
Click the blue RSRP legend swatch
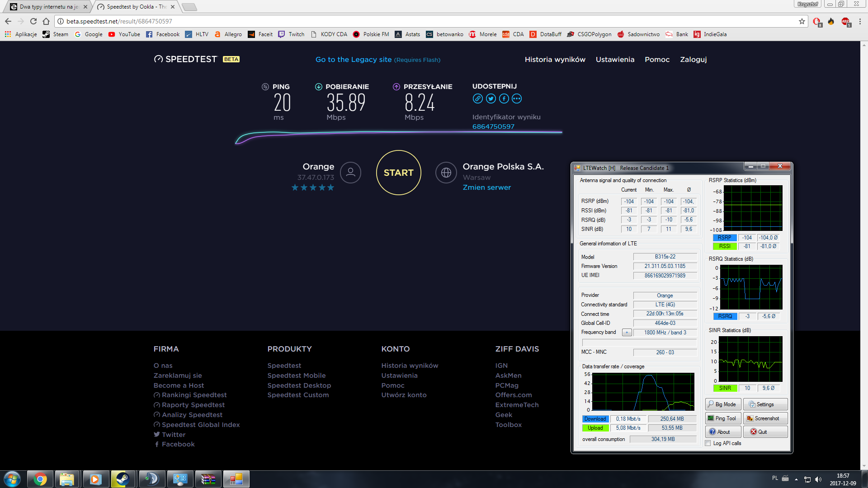(725, 238)
